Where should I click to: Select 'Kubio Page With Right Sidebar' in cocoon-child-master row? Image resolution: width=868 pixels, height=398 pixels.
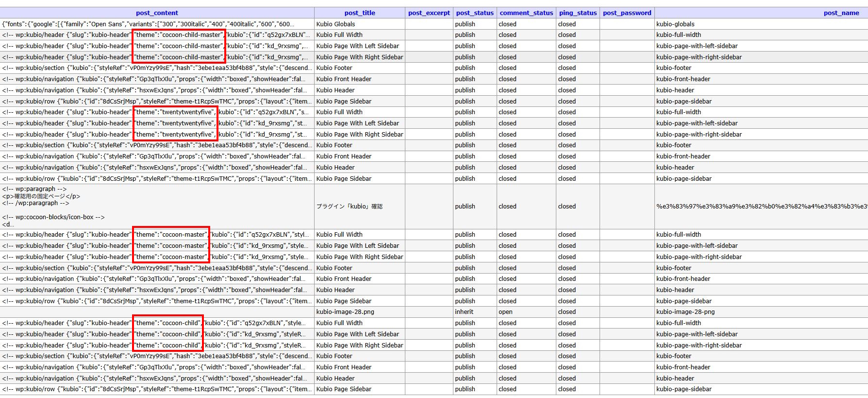click(360, 57)
